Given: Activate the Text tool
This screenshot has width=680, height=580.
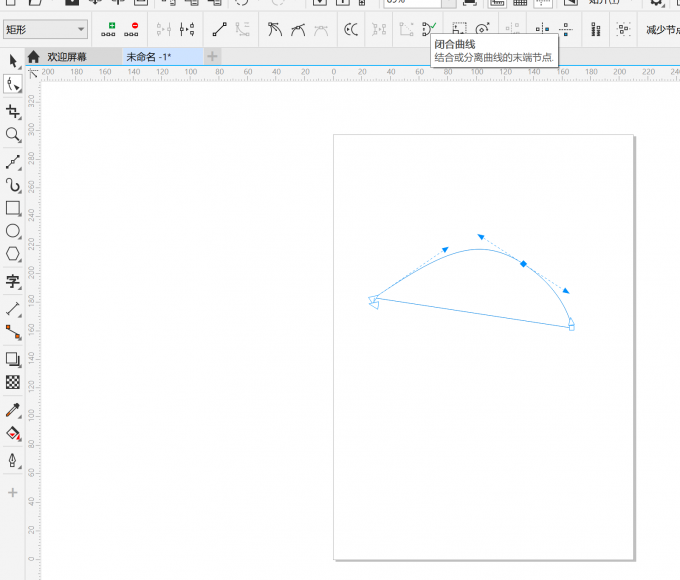Looking at the screenshot, I should pos(13,281).
